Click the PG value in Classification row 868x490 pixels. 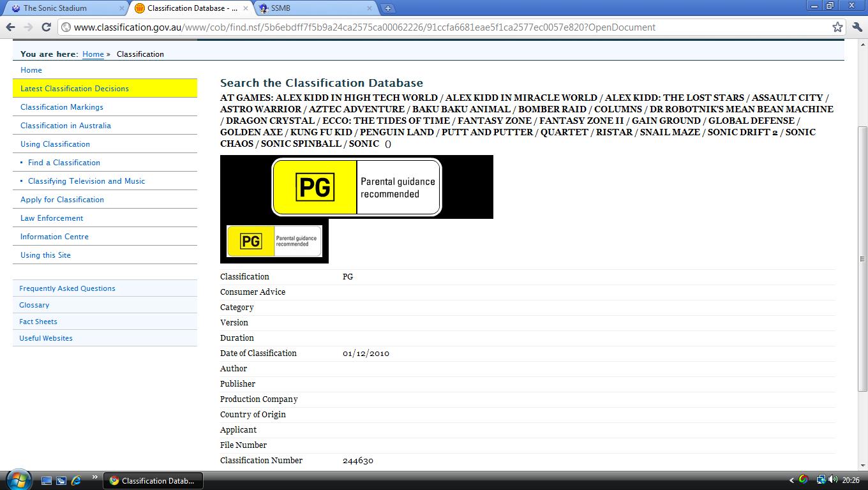tap(348, 277)
